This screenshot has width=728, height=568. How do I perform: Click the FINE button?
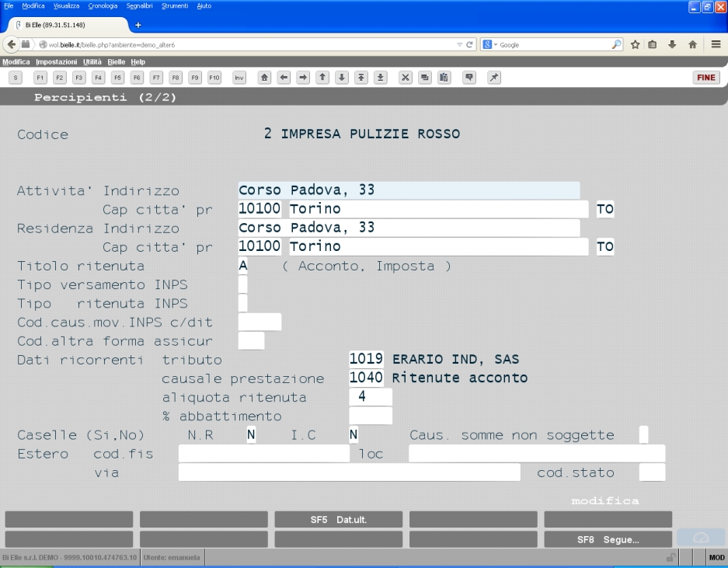click(x=706, y=78)
